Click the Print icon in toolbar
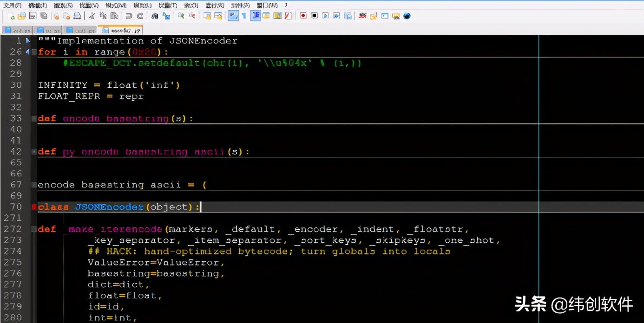The height and width of the screenshot is (323, 644). pos(77,16)
